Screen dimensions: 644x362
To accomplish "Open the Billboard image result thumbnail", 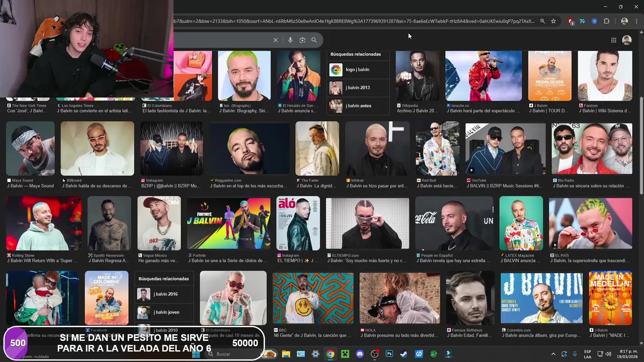I will 98,148.
